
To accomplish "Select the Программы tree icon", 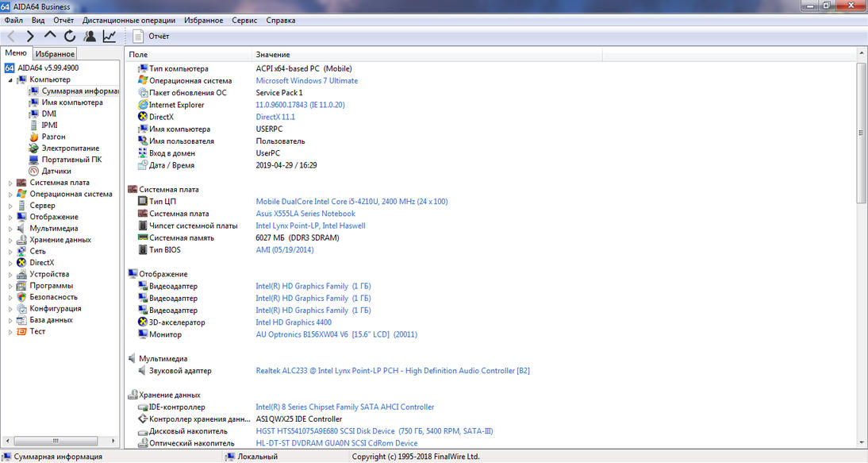I will click(21, 286).
